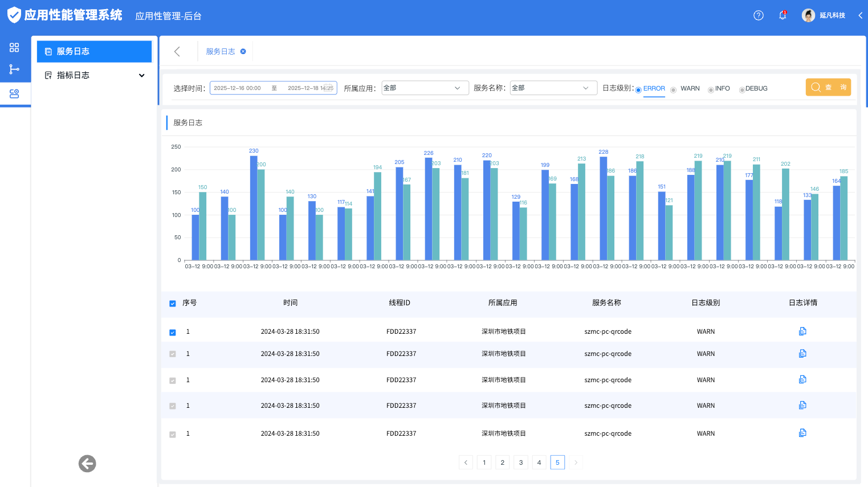Uncheck the first table row checkbox

173,333
